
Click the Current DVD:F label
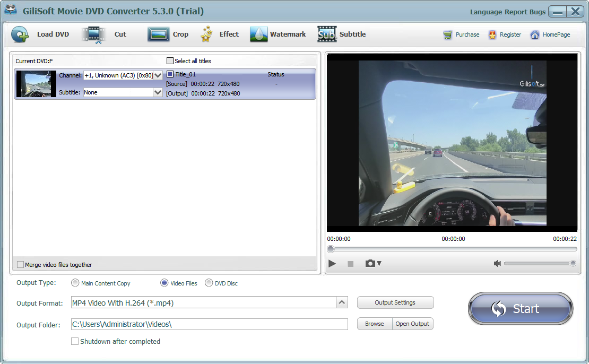34,61
